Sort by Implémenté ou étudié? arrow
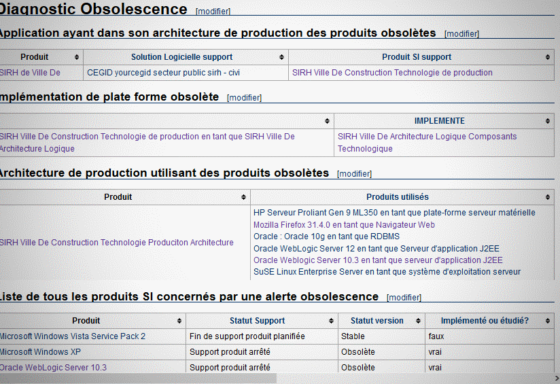This screenshot has height=384, width=560. point(548,321)
